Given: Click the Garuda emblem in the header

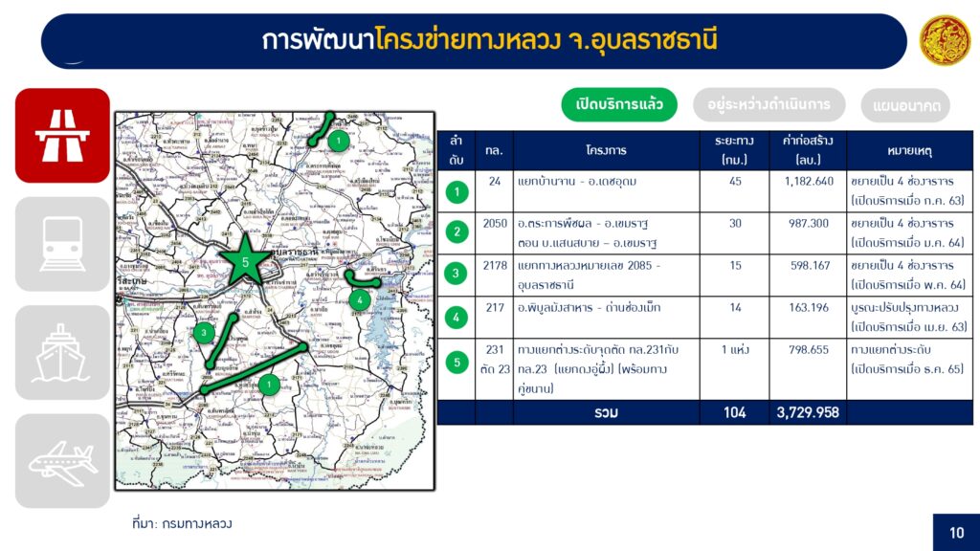Looking at the screenshot, I should pos(944,41).
